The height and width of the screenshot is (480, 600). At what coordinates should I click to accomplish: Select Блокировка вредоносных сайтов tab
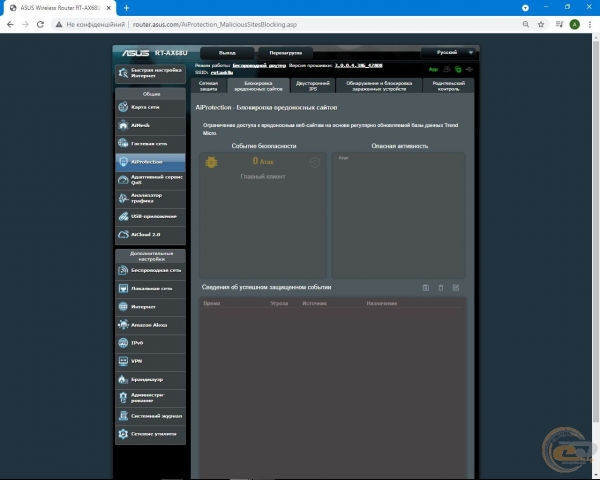[x=258, y=86]
